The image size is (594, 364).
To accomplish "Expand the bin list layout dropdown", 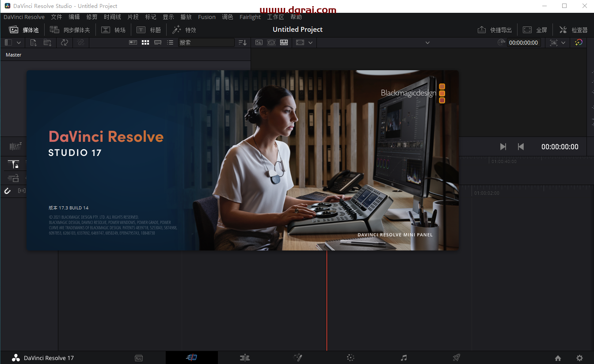I will (19, 42).
